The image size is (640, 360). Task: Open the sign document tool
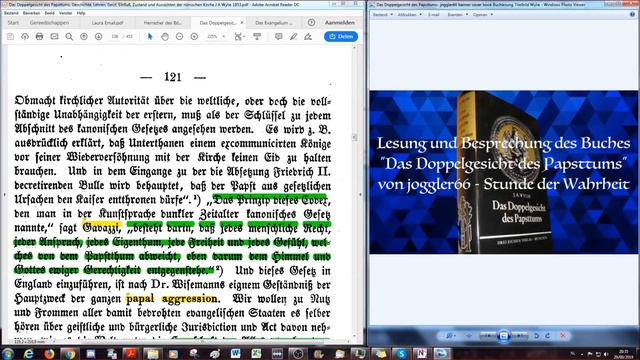click(x=308, y=37)
